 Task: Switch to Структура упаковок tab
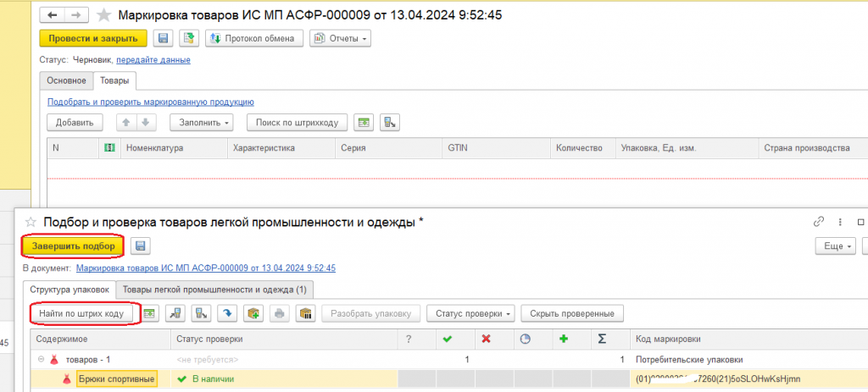click(x=70, y=290)
